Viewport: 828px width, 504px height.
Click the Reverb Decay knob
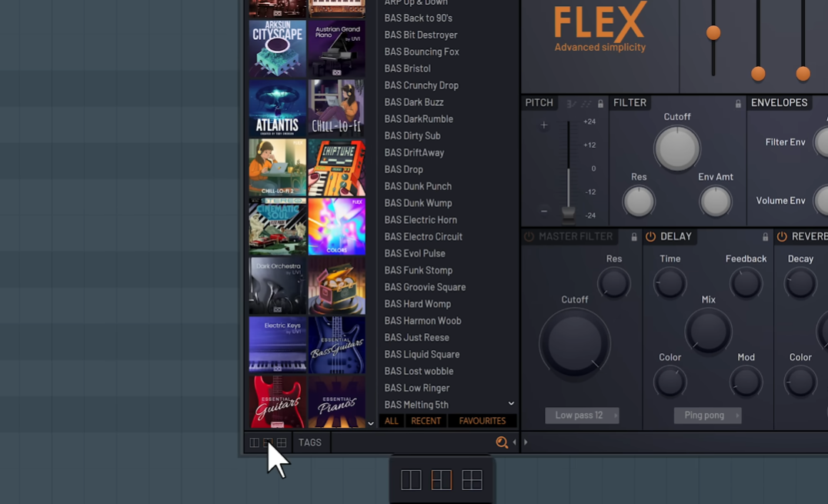pyautogui.click(x=800, y=282)
